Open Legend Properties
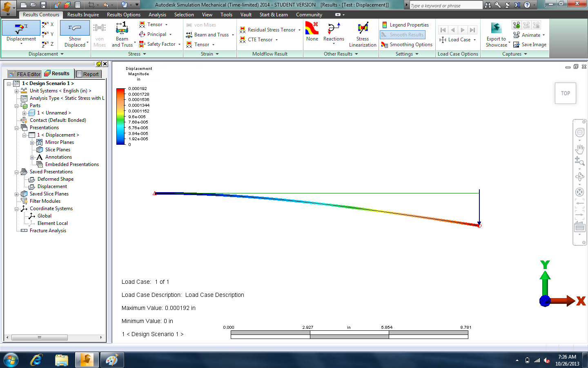This screenshot has height=368, width=588. (405, 25)
